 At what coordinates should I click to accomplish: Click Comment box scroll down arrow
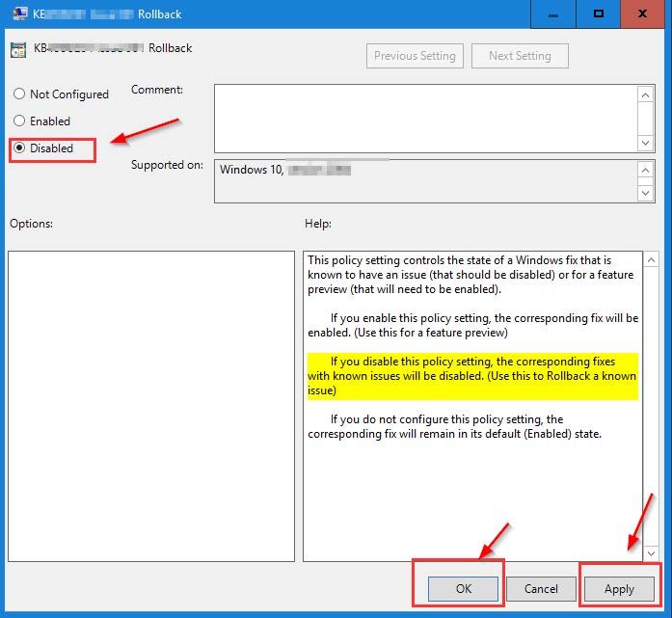click(645, 143)
